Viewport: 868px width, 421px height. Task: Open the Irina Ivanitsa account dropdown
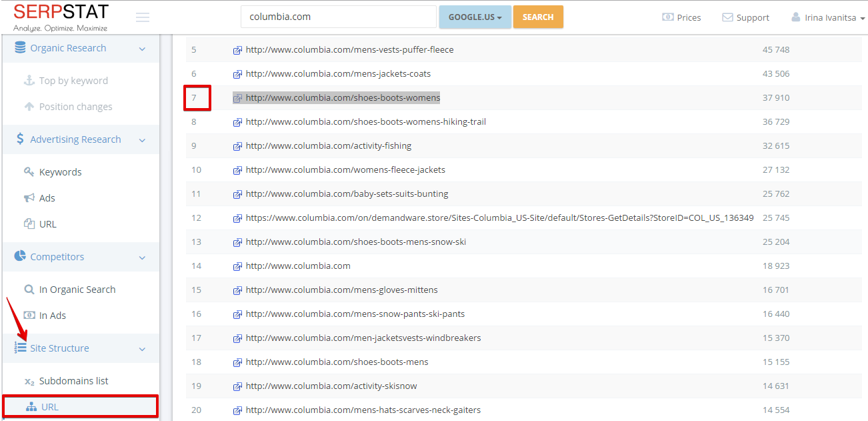[827, 18]
